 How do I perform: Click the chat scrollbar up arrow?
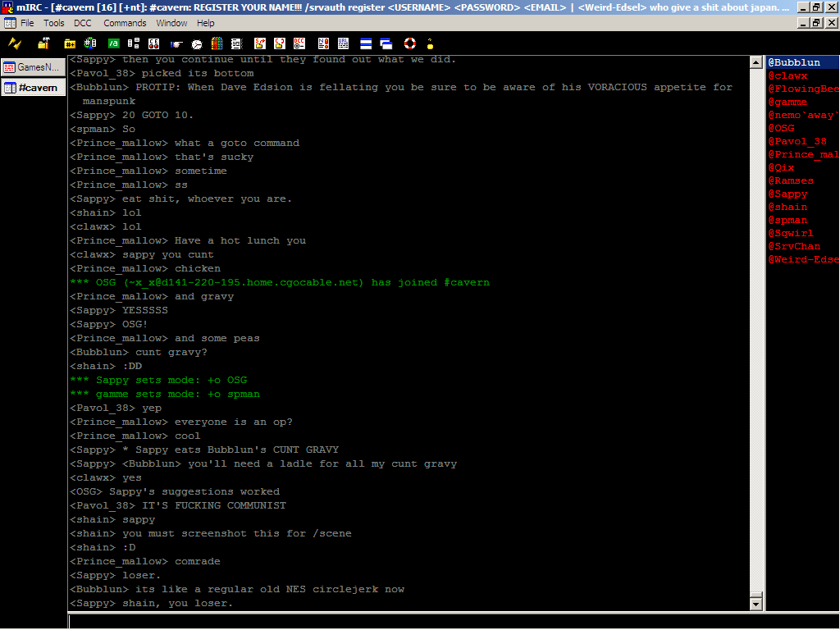[756, 62]
